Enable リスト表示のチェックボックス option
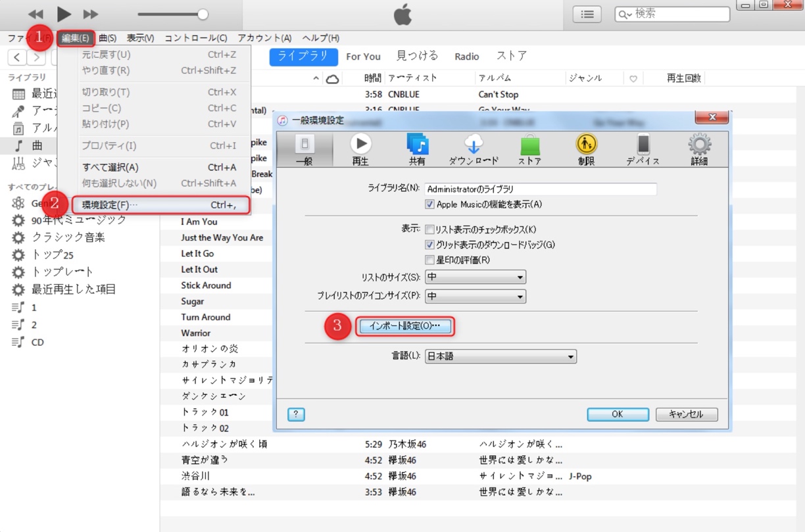The image size is (805, 532). (429, 230)
